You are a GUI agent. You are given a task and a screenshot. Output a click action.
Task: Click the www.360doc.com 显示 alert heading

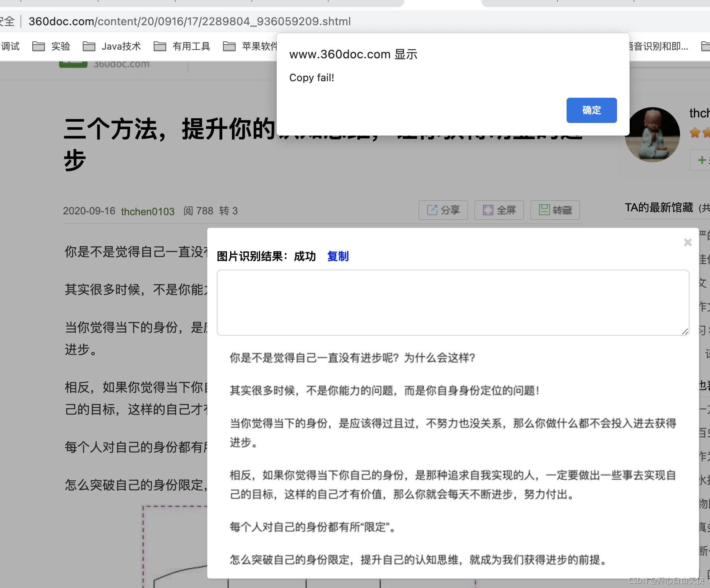(x=353, y=54)
